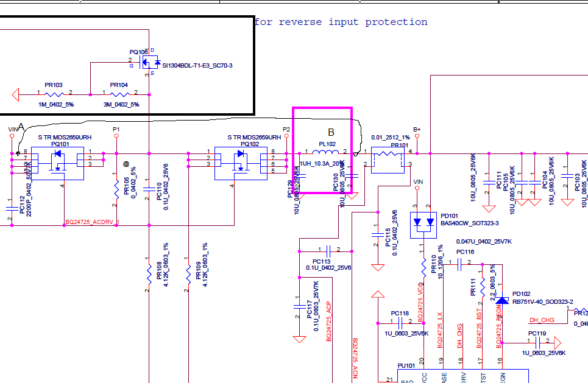The height and width of the screenshot is (383, 588).
Task: Click the PR104 resistor symbol
Action: tap(120, 94)
